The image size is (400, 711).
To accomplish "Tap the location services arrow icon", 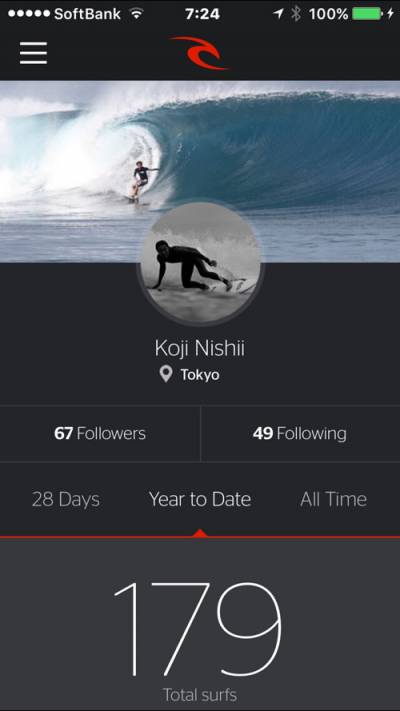I will (278, 14).
